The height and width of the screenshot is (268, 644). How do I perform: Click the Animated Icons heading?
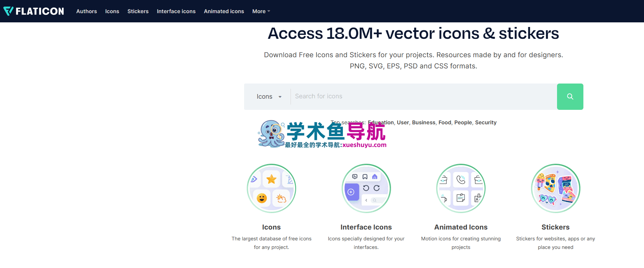(461, 227)
